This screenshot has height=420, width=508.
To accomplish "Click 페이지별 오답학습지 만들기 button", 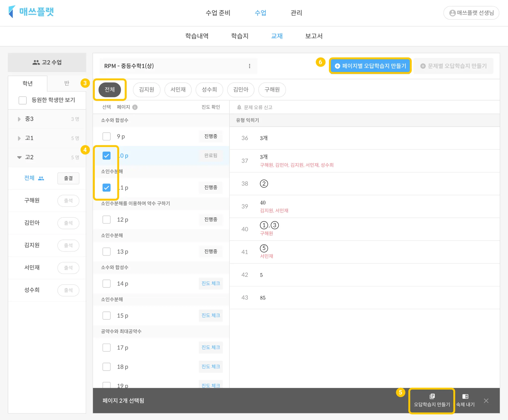I will coord(370,66).
